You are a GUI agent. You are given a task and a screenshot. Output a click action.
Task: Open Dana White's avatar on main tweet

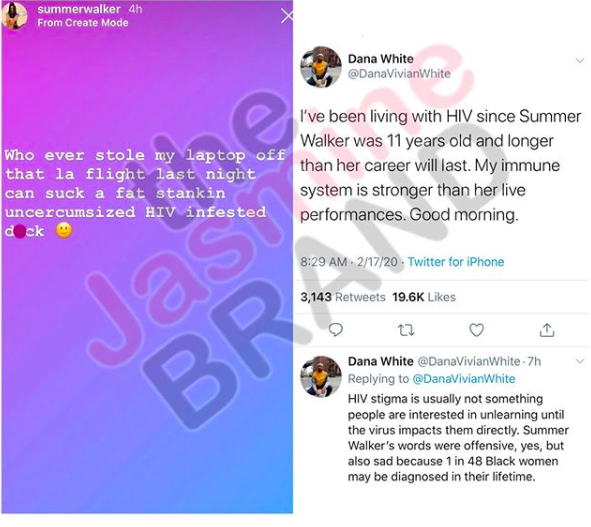point(321,67)
